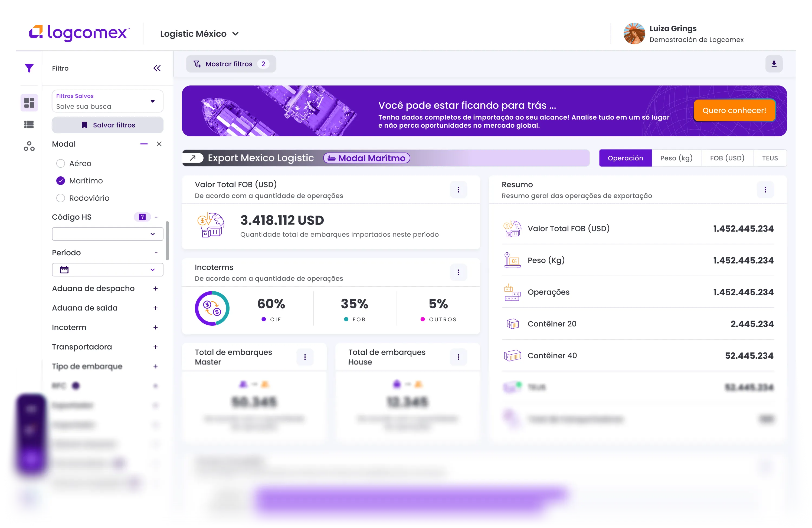Switch to the list view sidebar icon
The image size is (812, 528).
(29, 124)
